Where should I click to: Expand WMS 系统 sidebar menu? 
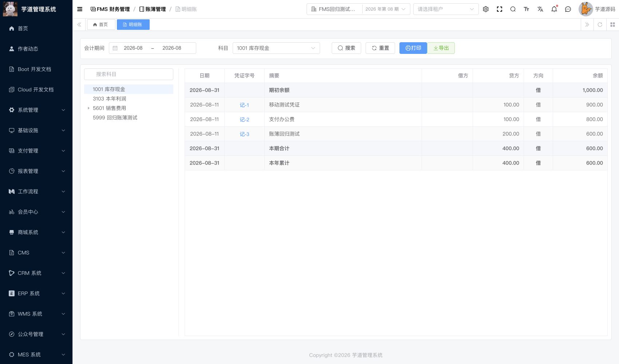pyautogui.click(x=36, y=314)
